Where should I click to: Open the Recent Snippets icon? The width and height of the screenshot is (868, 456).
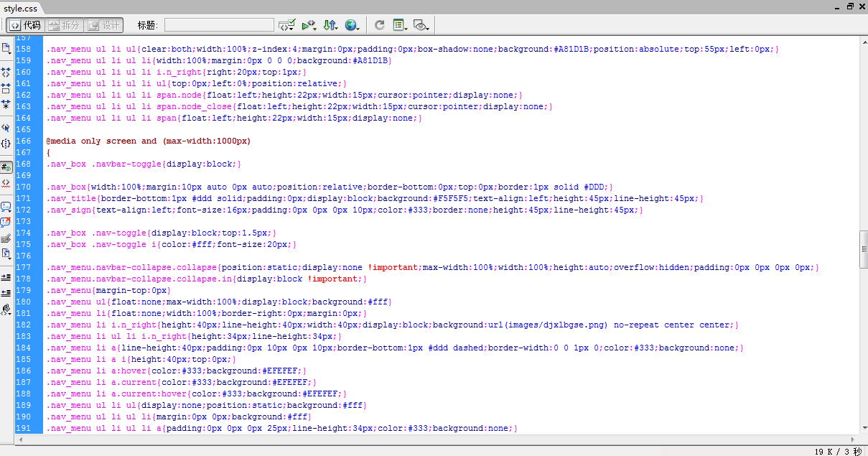click(6, 254)
